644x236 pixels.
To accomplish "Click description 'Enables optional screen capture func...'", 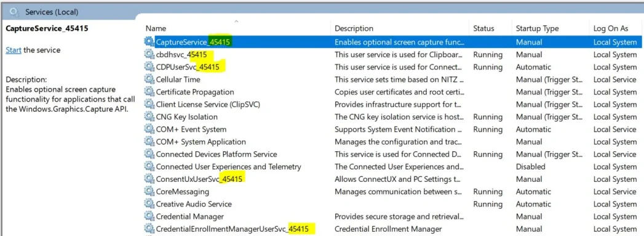I will (399, 42).
